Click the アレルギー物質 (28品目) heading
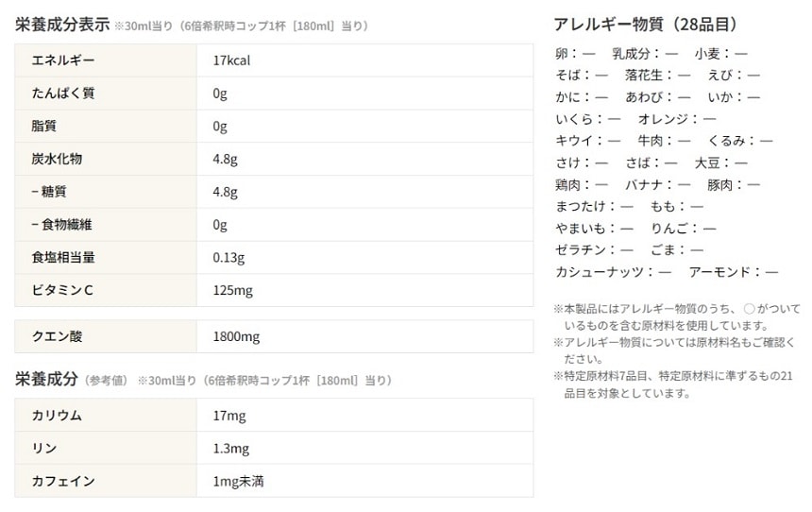 pos(646,25)
